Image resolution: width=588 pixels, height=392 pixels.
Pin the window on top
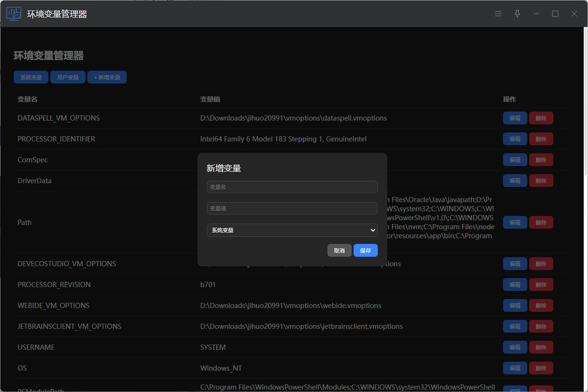tap(517, 14)
